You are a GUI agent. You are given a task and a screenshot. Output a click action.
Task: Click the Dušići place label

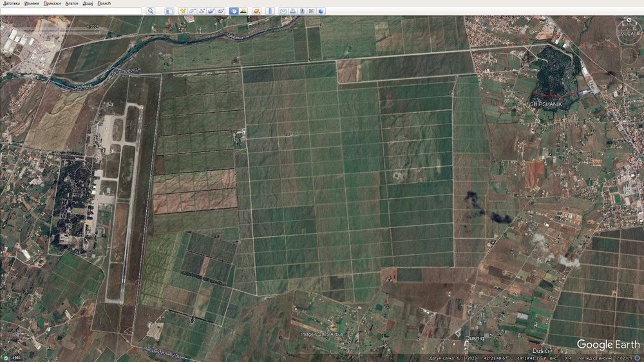[x=540, y=351]
